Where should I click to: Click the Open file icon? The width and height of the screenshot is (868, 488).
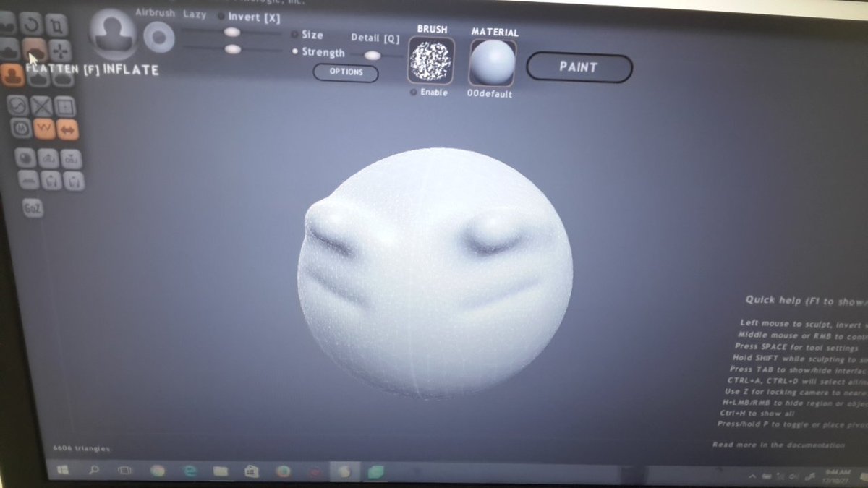coord(51,181)
